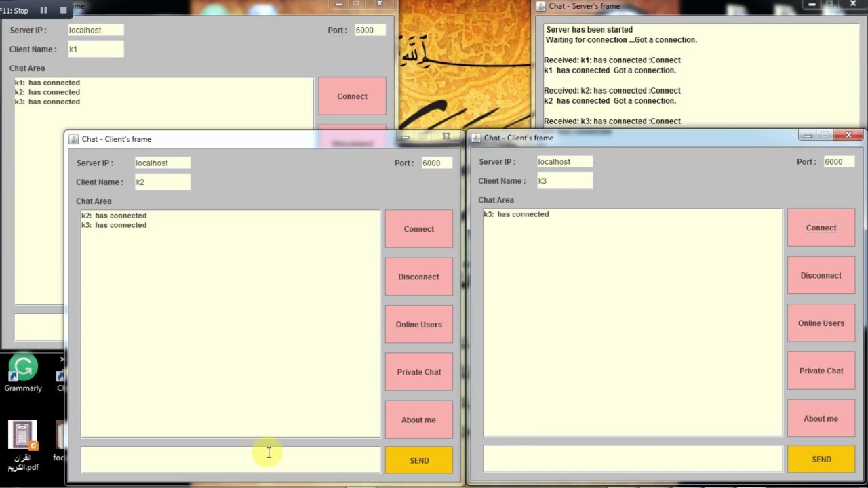Screen dimensions: 868x488
Task: Open Online Users in the k3 client window
Action: [x=821, y=323]
